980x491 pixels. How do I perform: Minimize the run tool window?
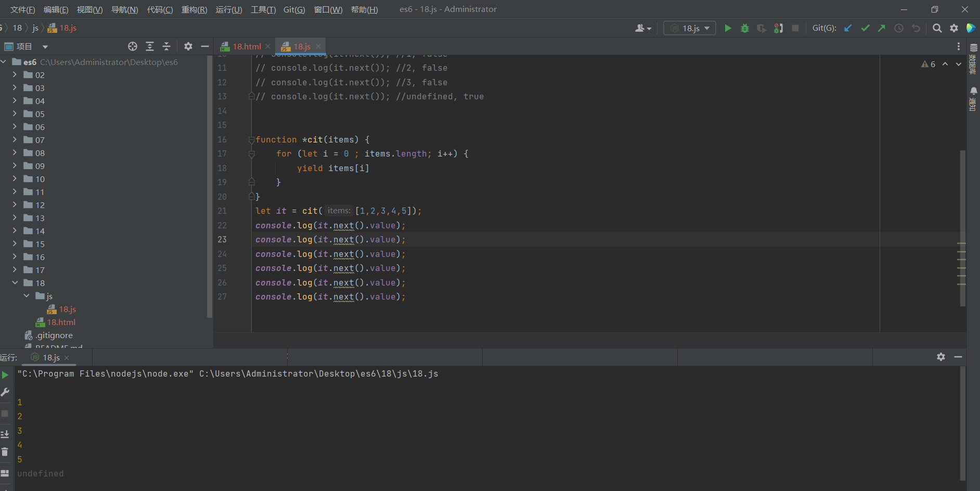[x=958, y=357]
